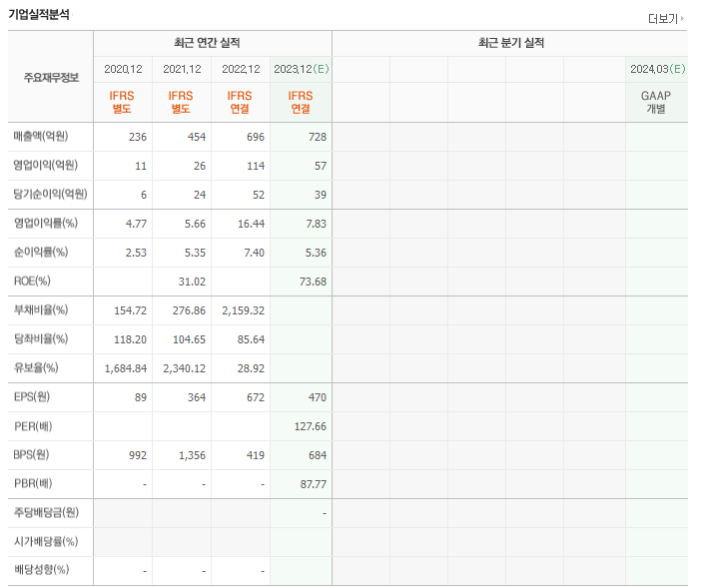Click the 시가배당률(%) row label
This screenshot has height=588, width=704.
pos(46,541)
